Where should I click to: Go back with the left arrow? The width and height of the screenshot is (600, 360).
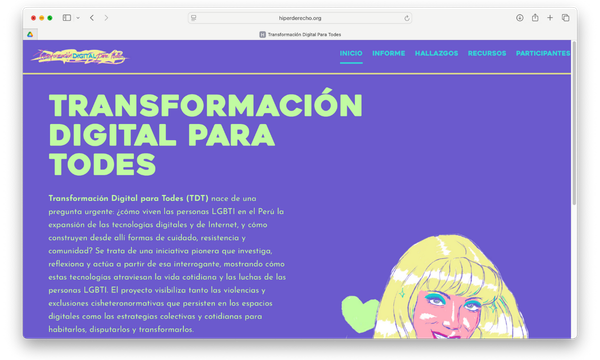tap(92, 18)
